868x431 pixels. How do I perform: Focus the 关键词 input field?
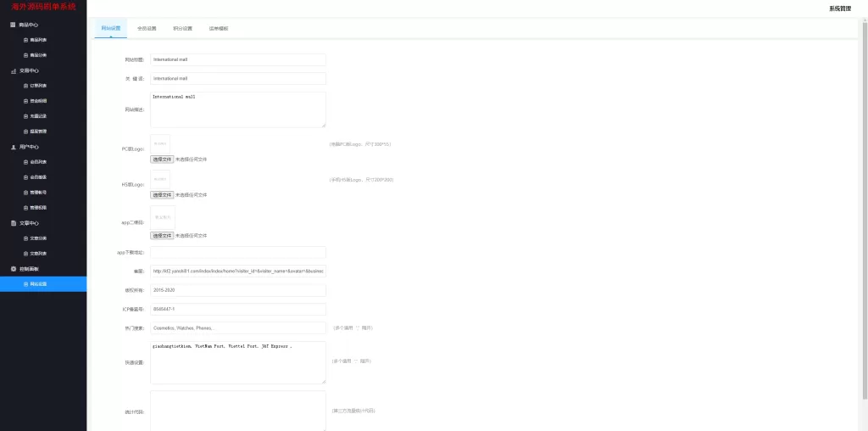tap(238, 79)
